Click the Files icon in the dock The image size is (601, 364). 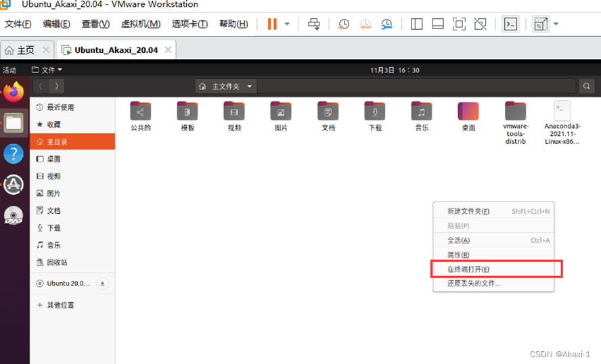point(14,123)
